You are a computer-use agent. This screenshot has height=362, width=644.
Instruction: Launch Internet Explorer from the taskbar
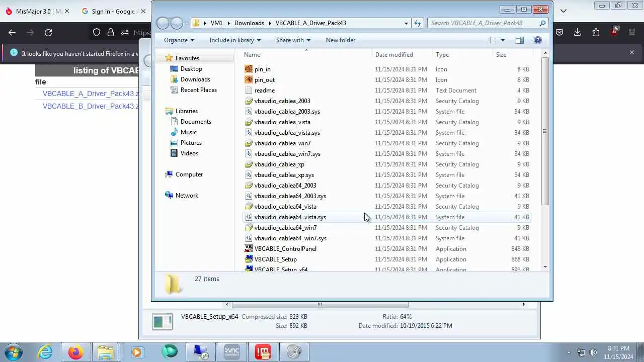pyautogui.click(x=45, y=352)
